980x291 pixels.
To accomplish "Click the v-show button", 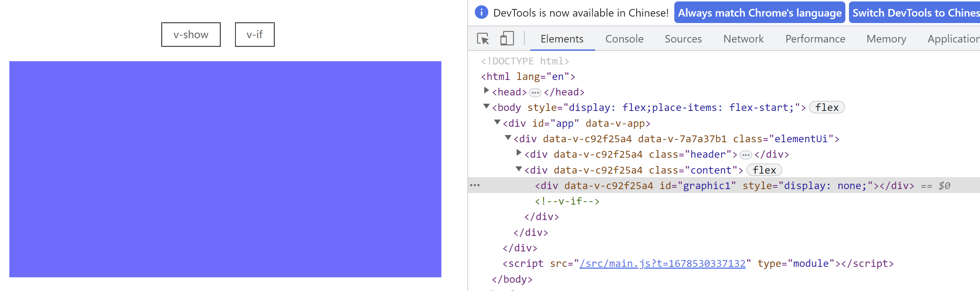I will [190, 35].
